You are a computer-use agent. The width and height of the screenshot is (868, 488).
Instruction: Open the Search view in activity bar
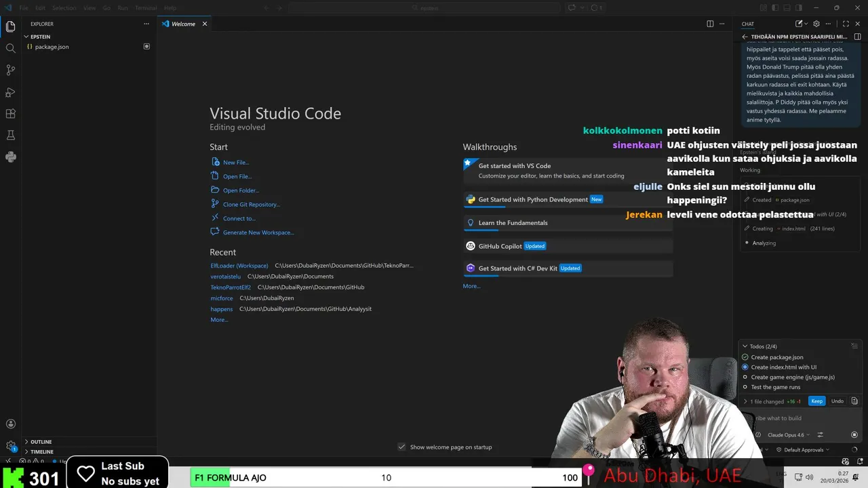(x=10, y=49)
